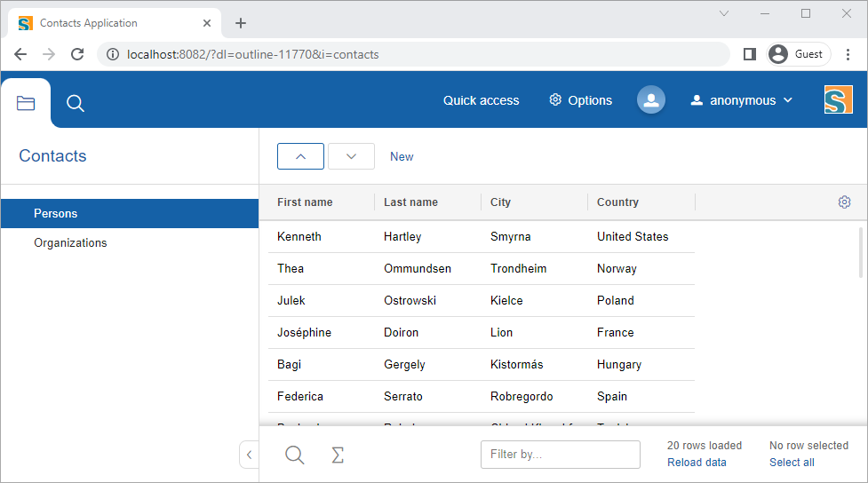868x483 pixels.
Task: Click the down chevron navigation button
Action: (351, 156)
